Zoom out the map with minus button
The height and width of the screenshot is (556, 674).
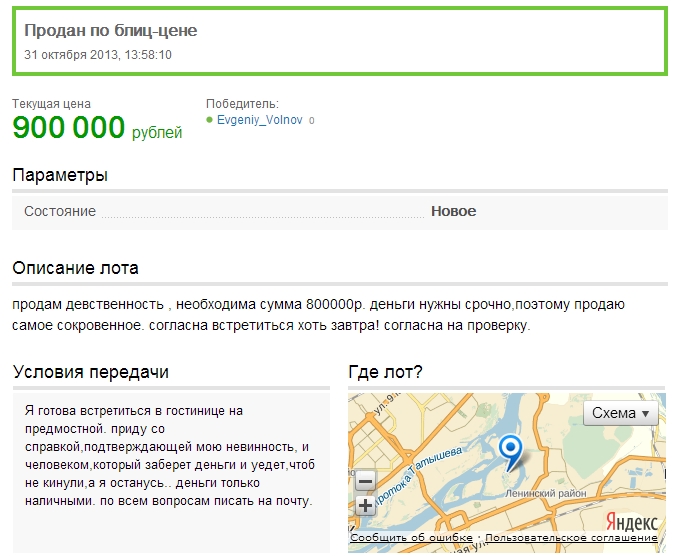365,482
